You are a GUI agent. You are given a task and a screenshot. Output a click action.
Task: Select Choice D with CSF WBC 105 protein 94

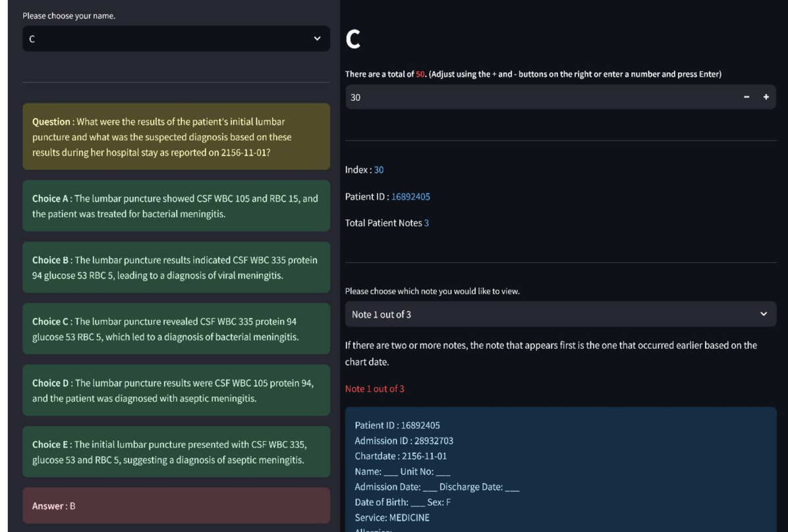[x=176, y=390]
